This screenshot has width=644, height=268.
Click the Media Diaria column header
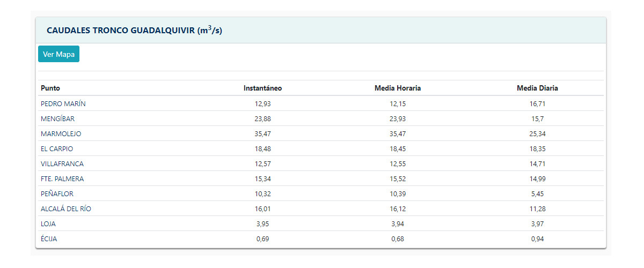pos(537,88)
